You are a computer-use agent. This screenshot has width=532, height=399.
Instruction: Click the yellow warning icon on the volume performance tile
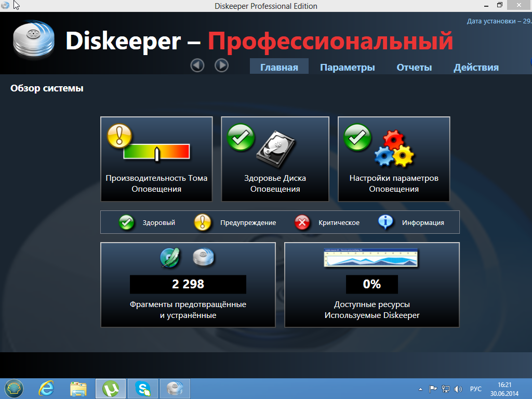click(119, 136)
